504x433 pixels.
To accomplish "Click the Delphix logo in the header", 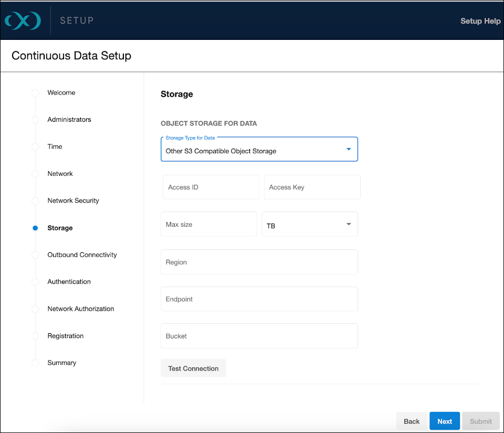I will pyautogui.click(x=22, y=20).
